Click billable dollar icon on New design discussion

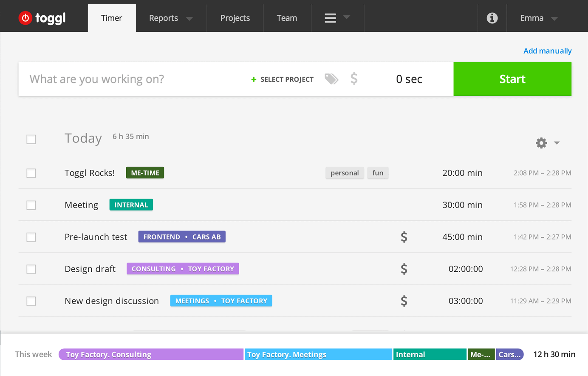(404, 301)
